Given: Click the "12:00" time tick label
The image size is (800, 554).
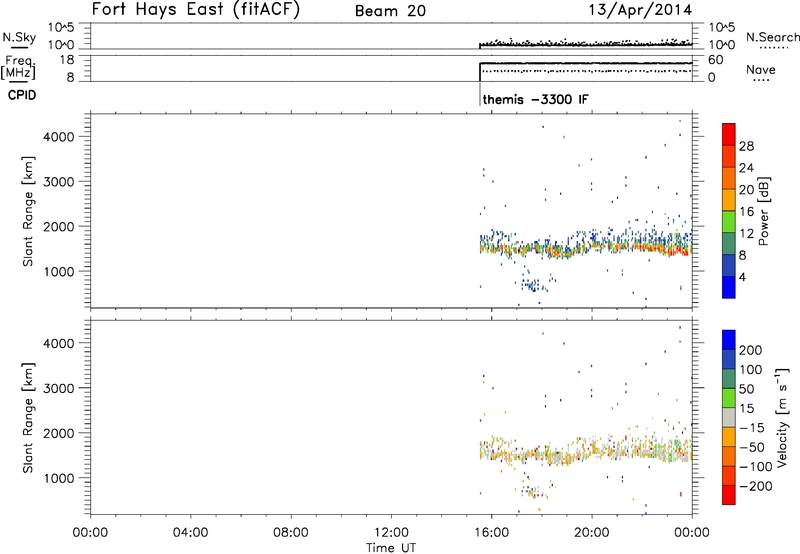Looking at the screenshot, I should click(x=391, y=532).
